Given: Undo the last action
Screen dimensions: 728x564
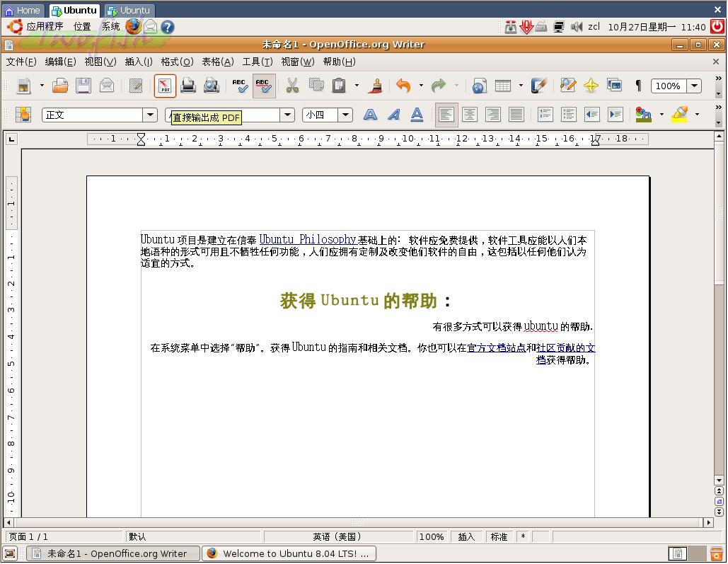Looking at the screenshot, I should tap(403, 86).
